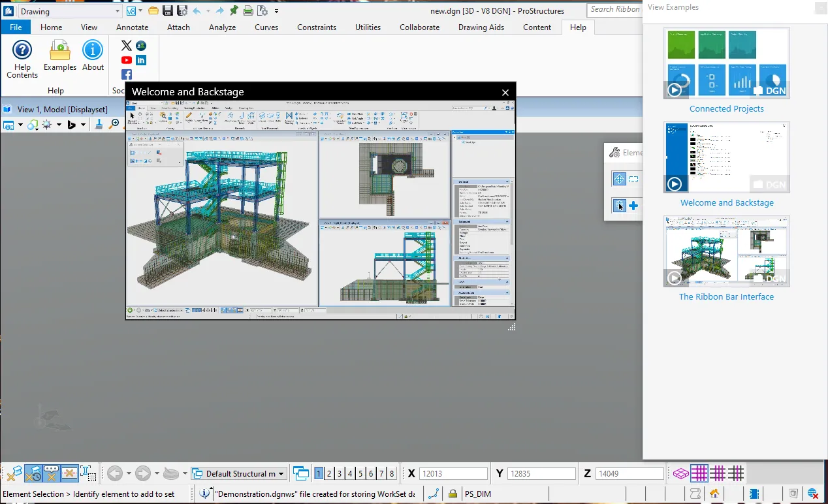828x504 pixels.
Task: Select the Welcome and Backstage video thumbnail
Action: 726,157
